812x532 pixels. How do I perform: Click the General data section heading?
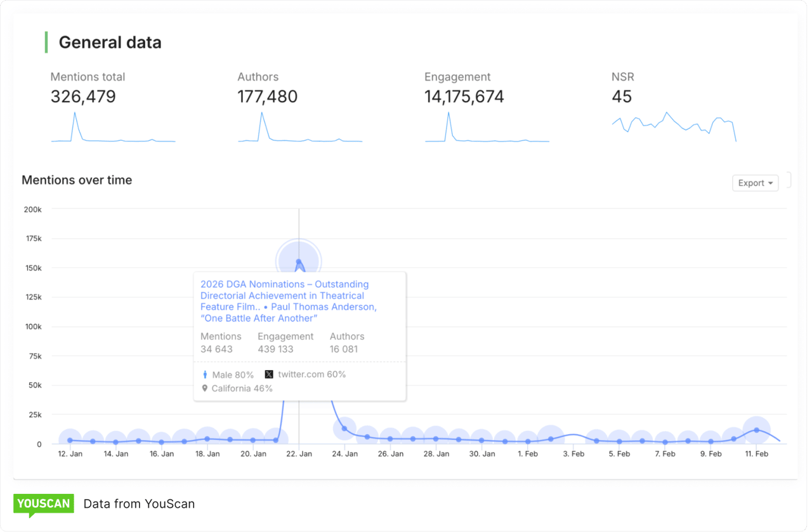109,42
